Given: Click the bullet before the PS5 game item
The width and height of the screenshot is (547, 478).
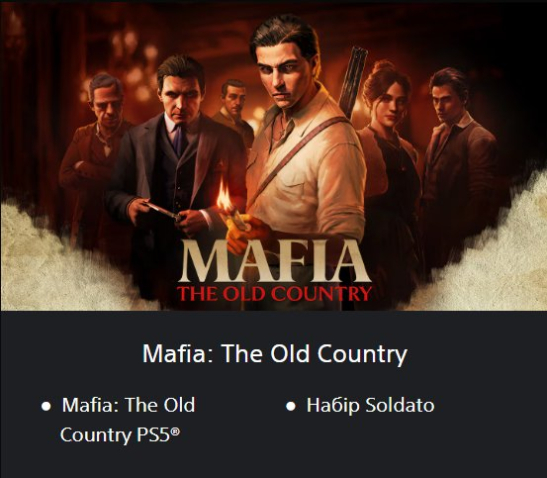Looking at the screenshot, I should 46,406.
